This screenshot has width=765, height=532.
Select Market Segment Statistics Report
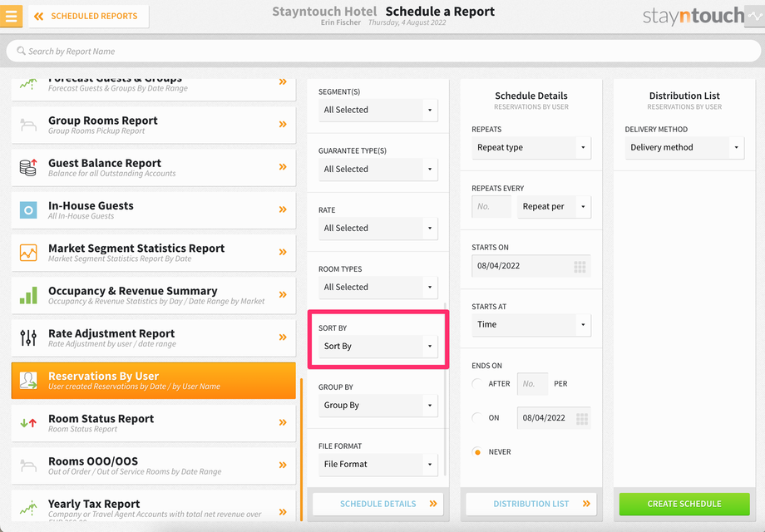tap(154, 253)
